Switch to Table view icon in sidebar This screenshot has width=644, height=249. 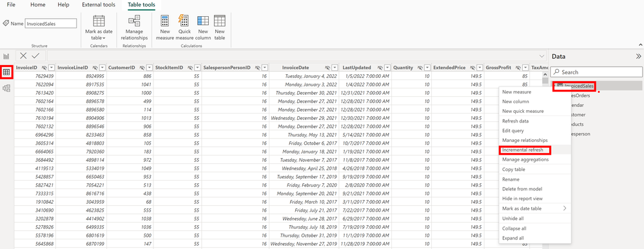point(6,72)
